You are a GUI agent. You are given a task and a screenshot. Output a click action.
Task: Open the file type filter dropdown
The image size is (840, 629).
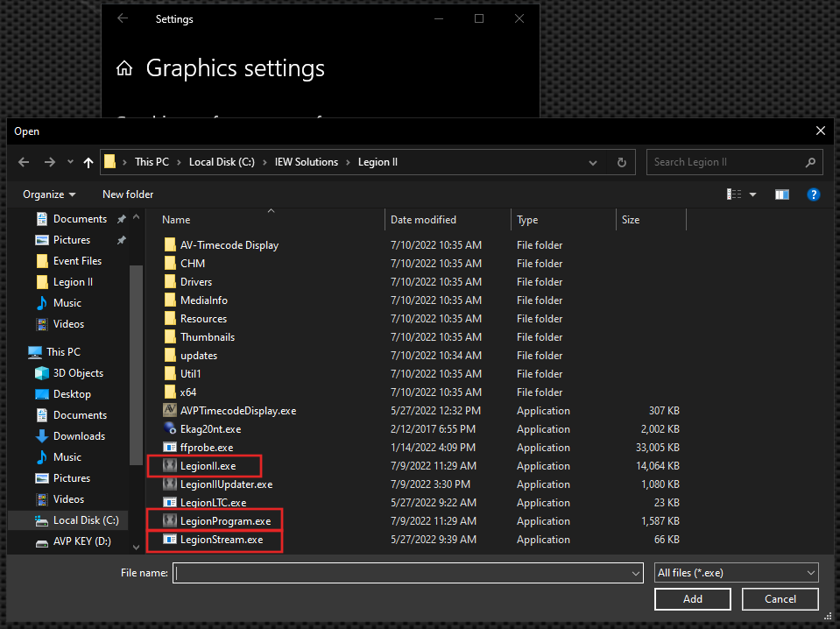[736, 573]
